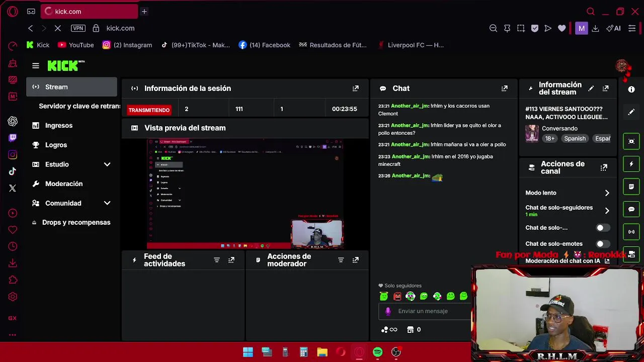Pop out the Acciones de moderador panel
The image size is (644, 362).
click(x=356, y=260)
